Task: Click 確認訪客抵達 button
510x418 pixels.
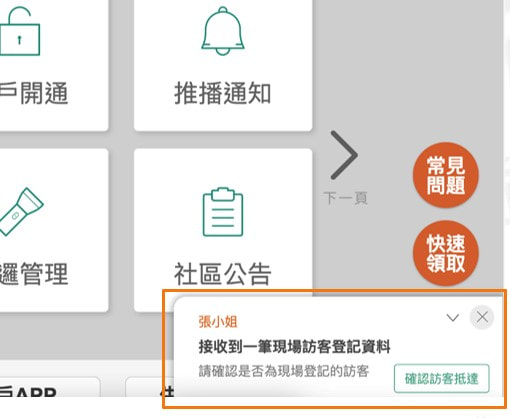Action: [x=442, y=379]
